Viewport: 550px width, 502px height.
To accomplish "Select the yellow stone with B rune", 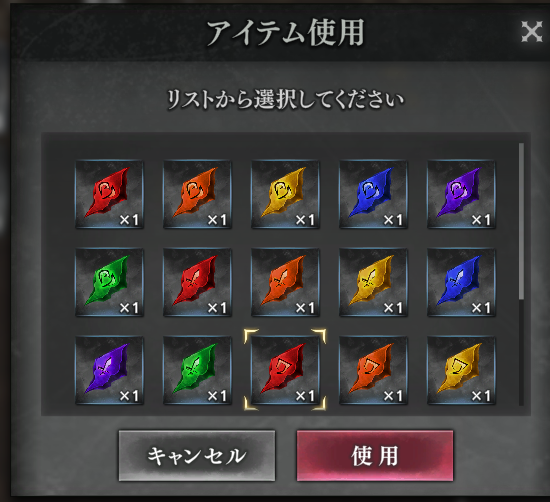I will 286,194.
